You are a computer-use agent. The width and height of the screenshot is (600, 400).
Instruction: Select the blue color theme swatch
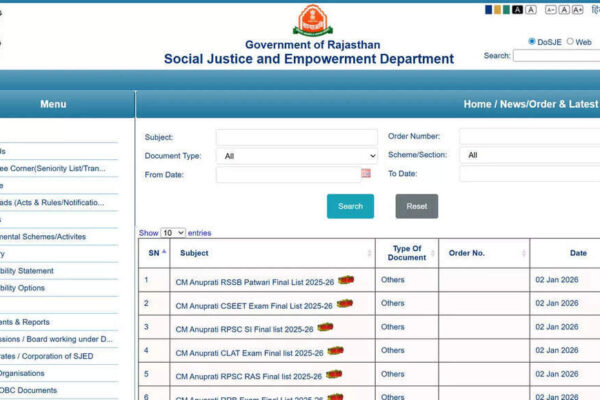488,10
